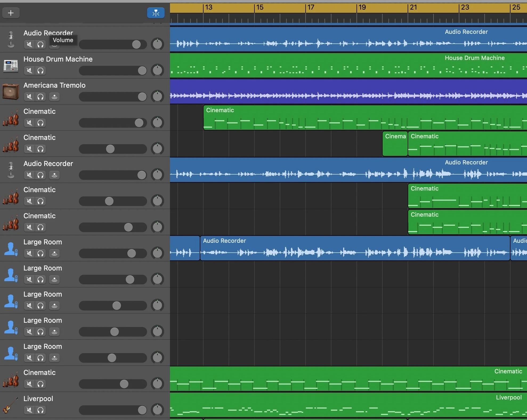Solo the Americana Tremolo track

[40, 97]
